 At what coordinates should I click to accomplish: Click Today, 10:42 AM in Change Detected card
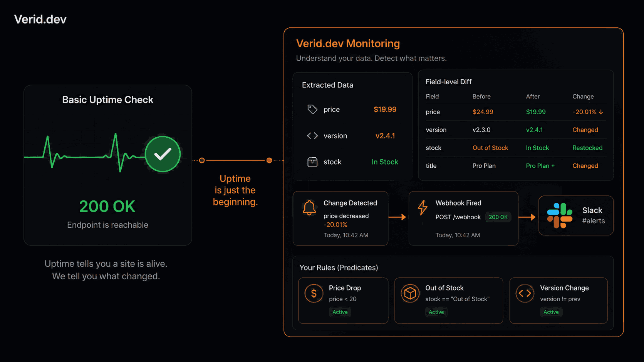click(x=346, y=235)
